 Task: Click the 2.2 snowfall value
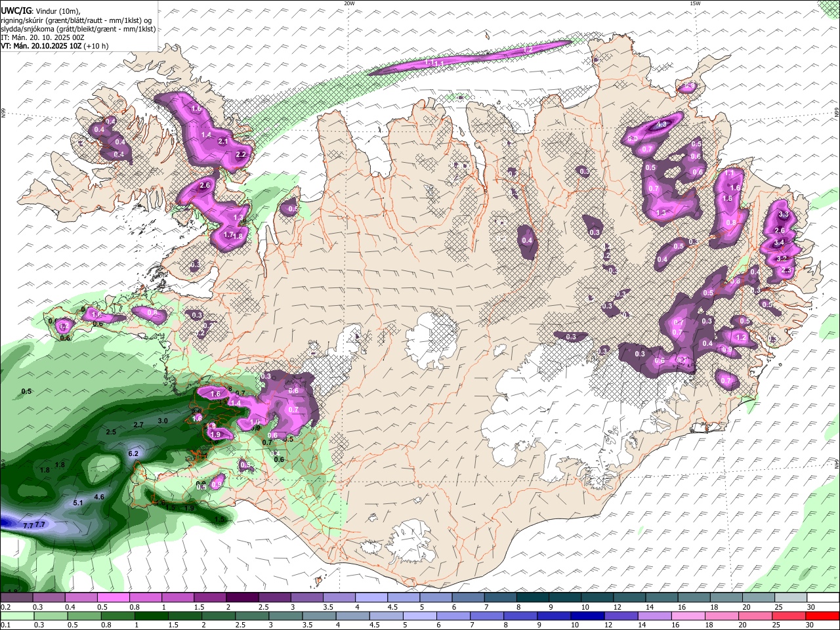click(240, 155)
